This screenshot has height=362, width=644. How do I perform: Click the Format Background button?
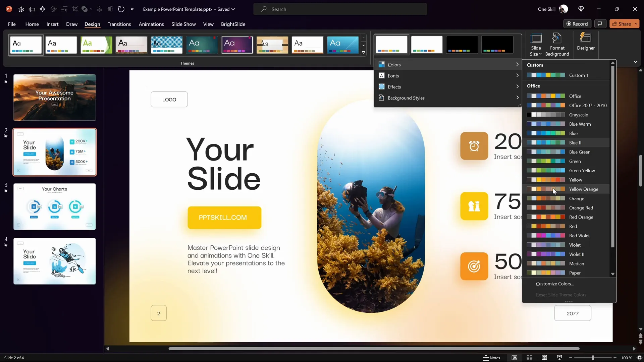[557, 45]
